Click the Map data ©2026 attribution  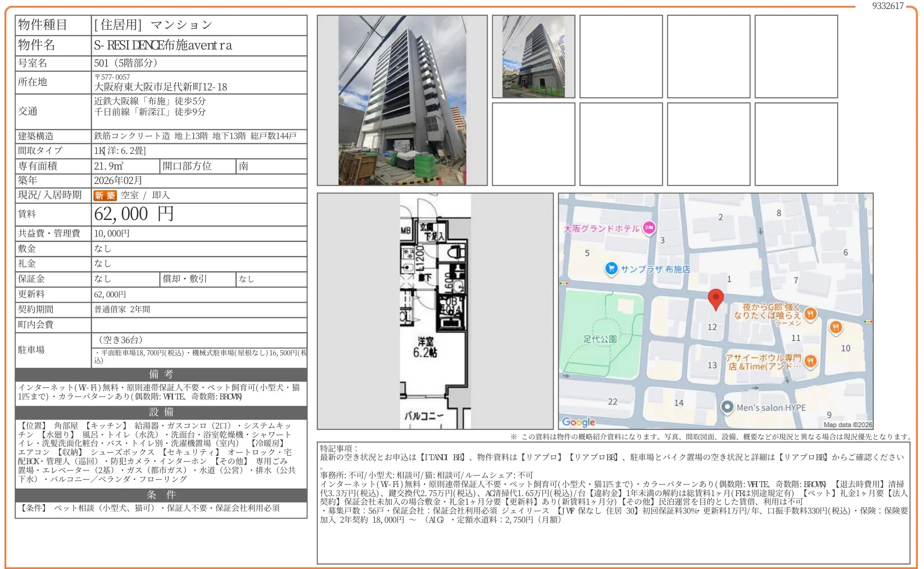click(848, 425)
